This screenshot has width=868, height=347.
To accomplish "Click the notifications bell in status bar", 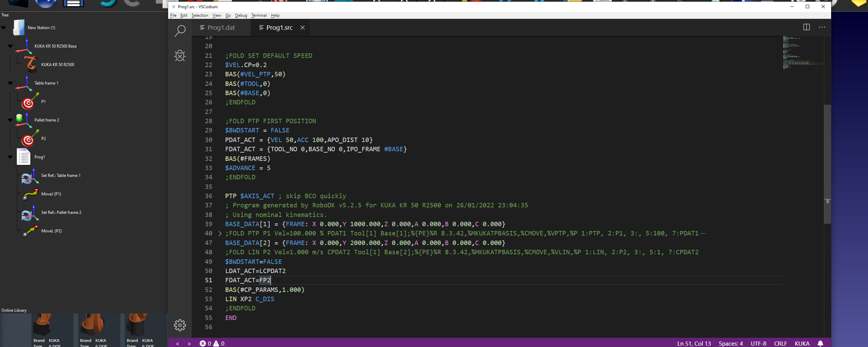I will (x=820, y=343).
